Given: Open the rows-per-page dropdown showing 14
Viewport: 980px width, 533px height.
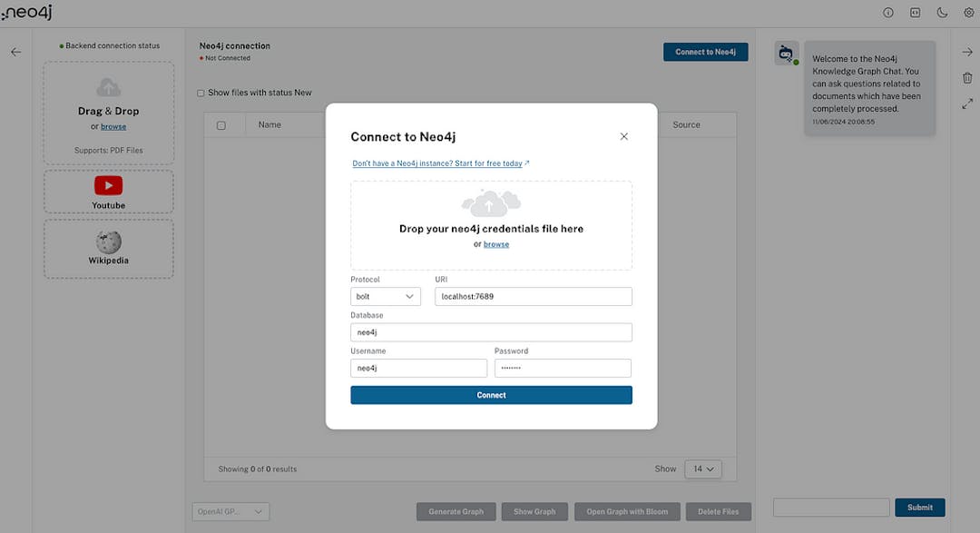Looking at the screenshot, I should tap(703, 469).
